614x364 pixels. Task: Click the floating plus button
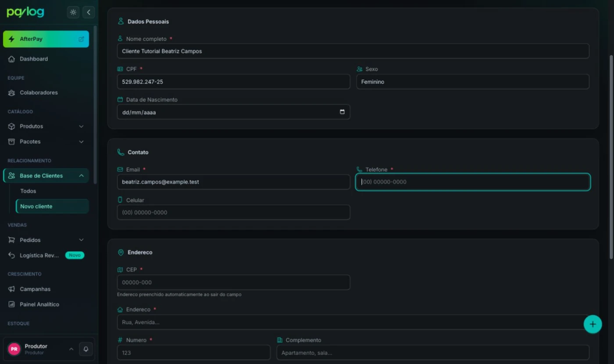[x=593, y=325]
